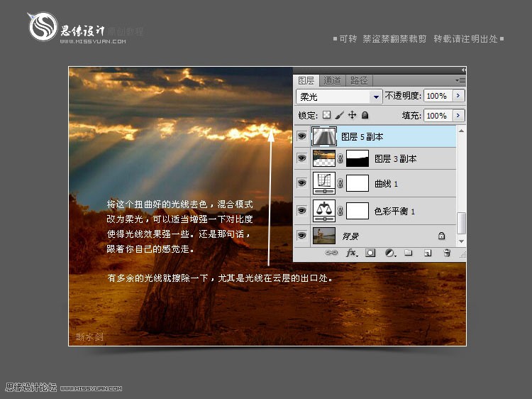Switch to the 图层 (Layers) tab
Viewport: 532px width, 399px height.
click(x=306, y=81)
